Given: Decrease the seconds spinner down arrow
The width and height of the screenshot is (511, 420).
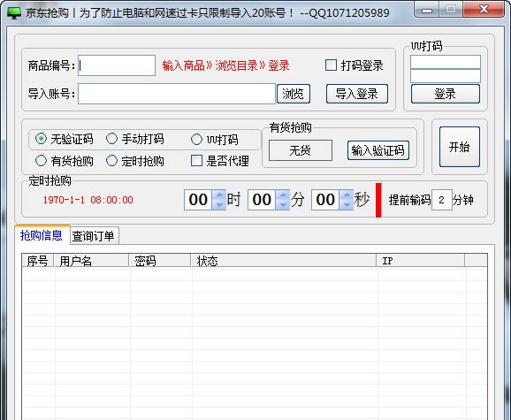Looking at the screenshot, I should pos(347,205).
